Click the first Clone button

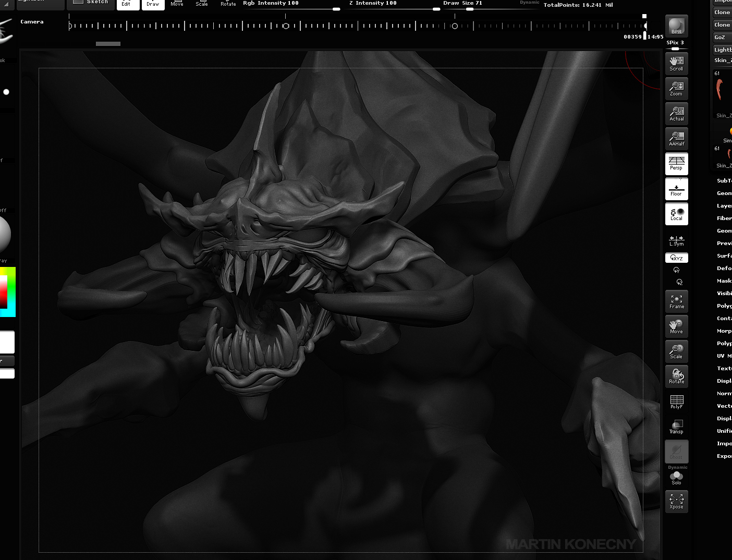[722, 12]
